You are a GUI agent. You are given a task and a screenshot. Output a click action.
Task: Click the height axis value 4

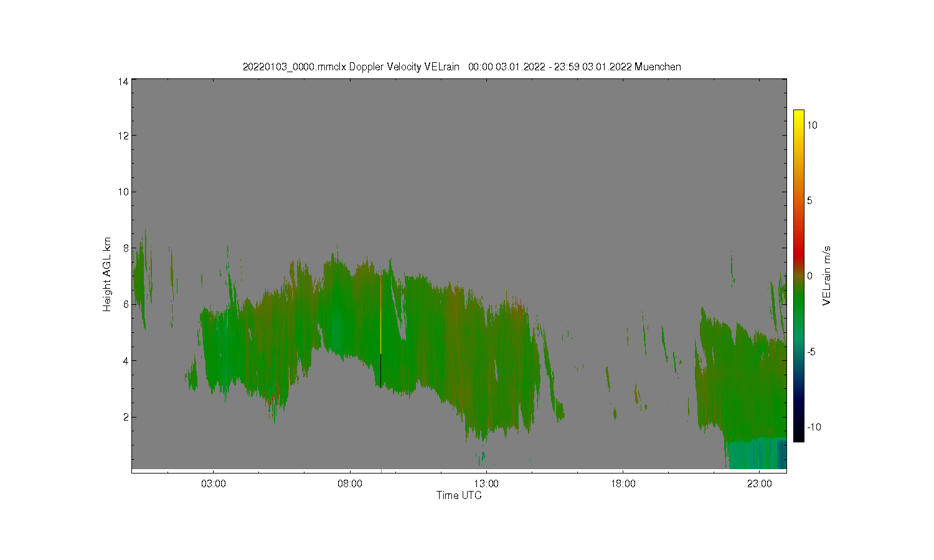126,360
